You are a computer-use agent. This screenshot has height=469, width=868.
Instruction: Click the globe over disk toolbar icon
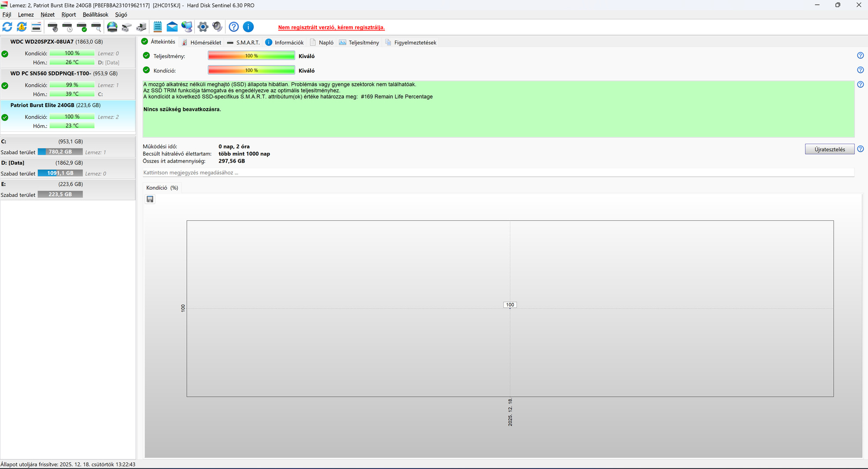[112, 27]
